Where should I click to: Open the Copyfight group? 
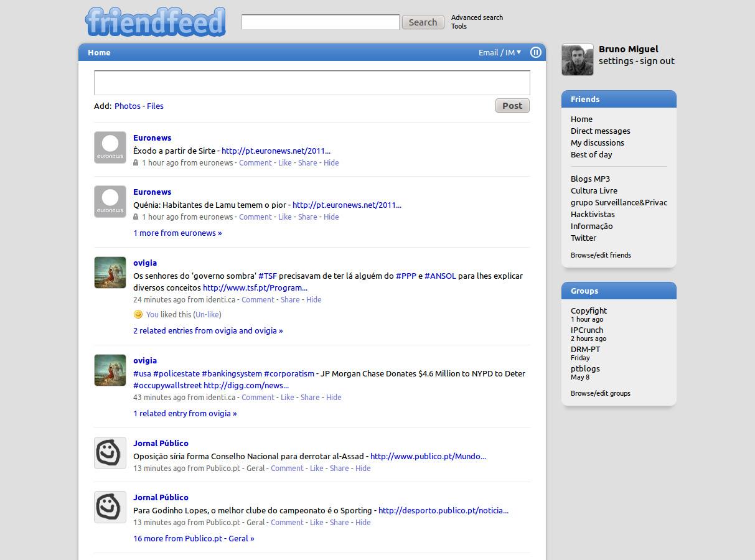tap(589, 310)
